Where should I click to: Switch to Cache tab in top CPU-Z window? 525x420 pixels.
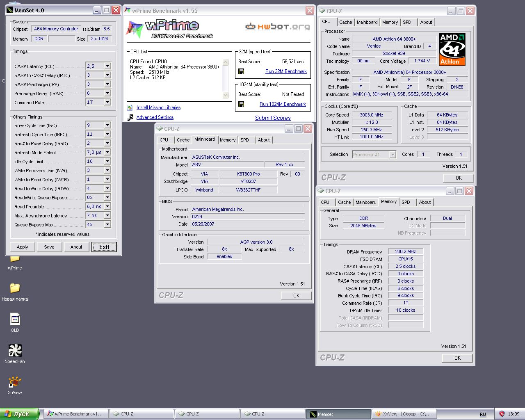pos(345,22)
